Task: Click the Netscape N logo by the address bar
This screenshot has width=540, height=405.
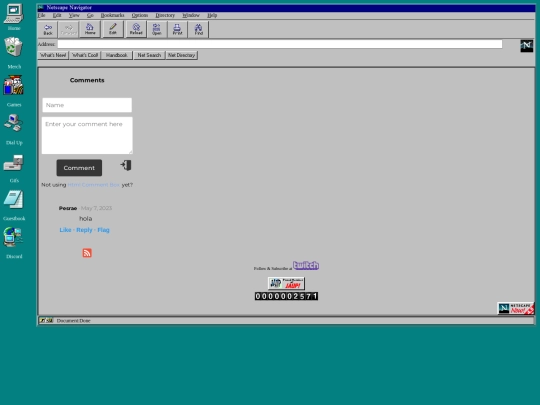Action: click(x=527, y=46)
